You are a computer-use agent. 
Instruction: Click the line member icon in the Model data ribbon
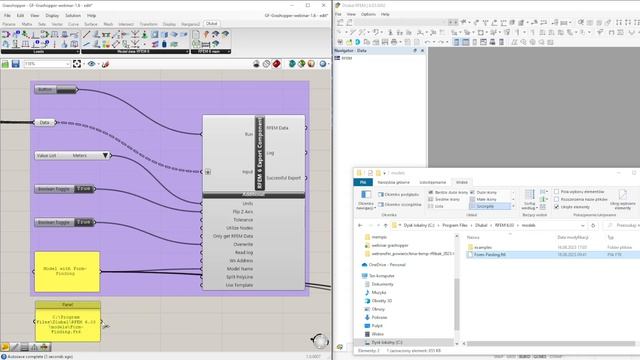87,35
